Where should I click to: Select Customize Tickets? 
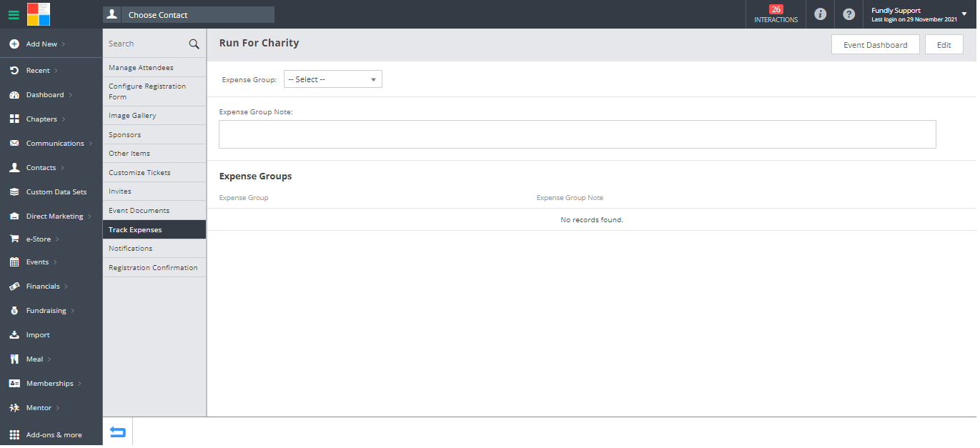pyautogui.click(x=154, y=173)
